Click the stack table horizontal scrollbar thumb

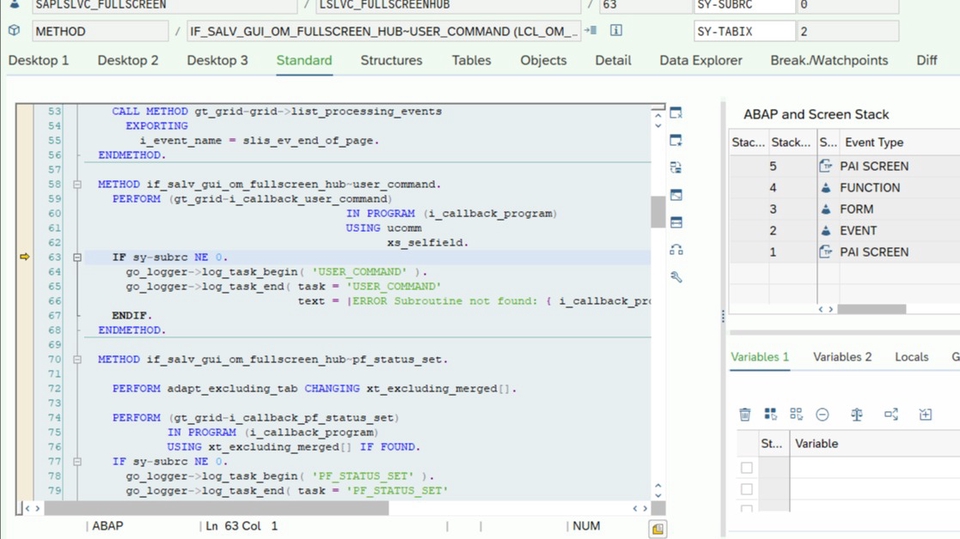(x=872, y=309)
